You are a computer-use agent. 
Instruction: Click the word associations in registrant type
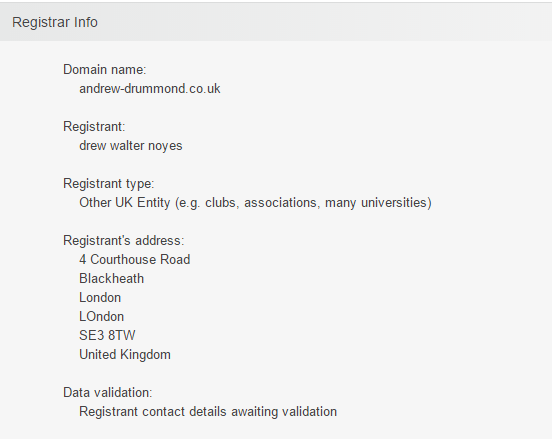point(282,203)
